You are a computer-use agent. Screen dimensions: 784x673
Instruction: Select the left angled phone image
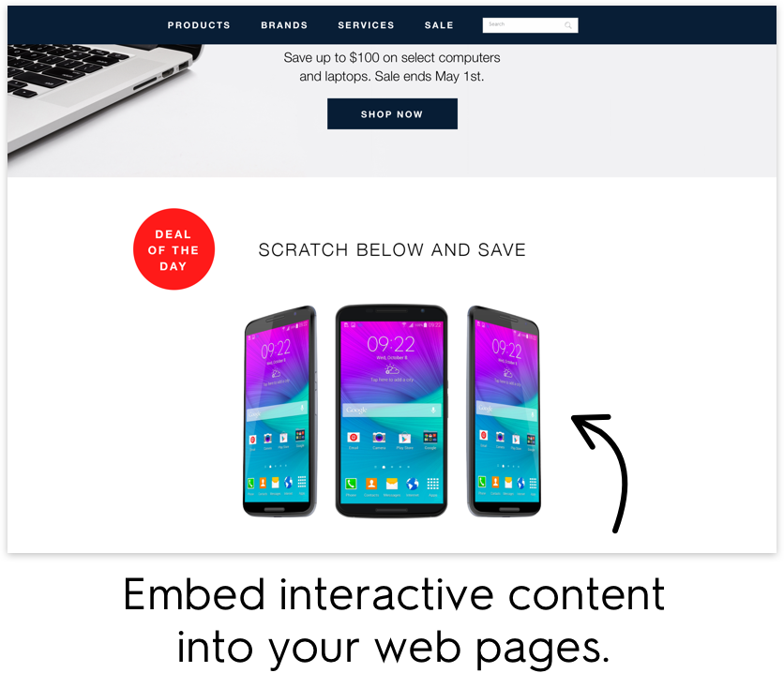click(280, 411)
